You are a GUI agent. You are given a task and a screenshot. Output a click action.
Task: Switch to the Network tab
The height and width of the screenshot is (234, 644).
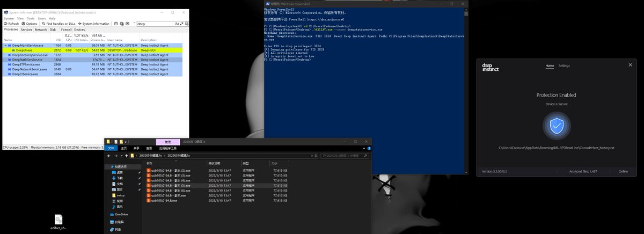pyautogui.click(x=41, y=30)
